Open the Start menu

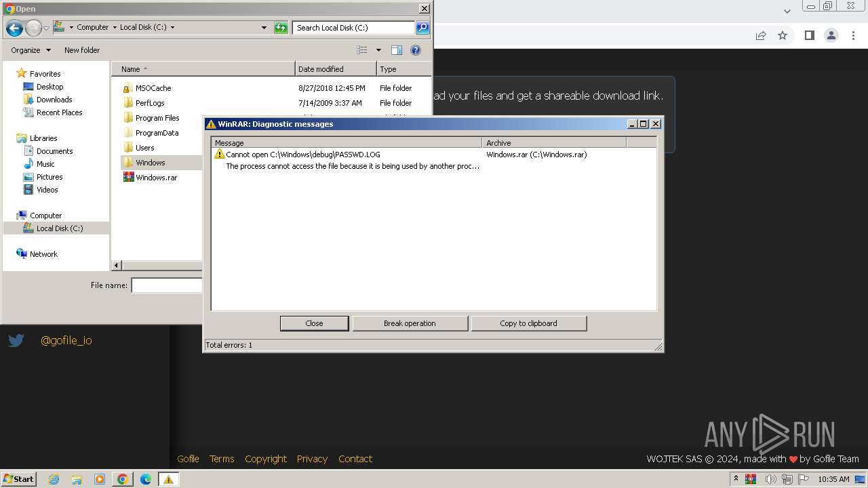click(19, 479)
